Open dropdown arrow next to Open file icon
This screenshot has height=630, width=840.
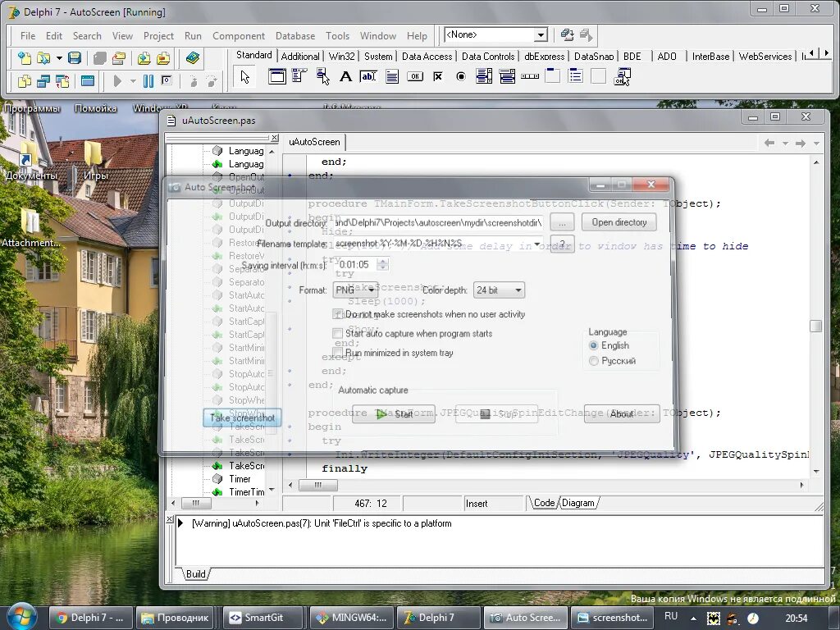[x=59, y=58]
